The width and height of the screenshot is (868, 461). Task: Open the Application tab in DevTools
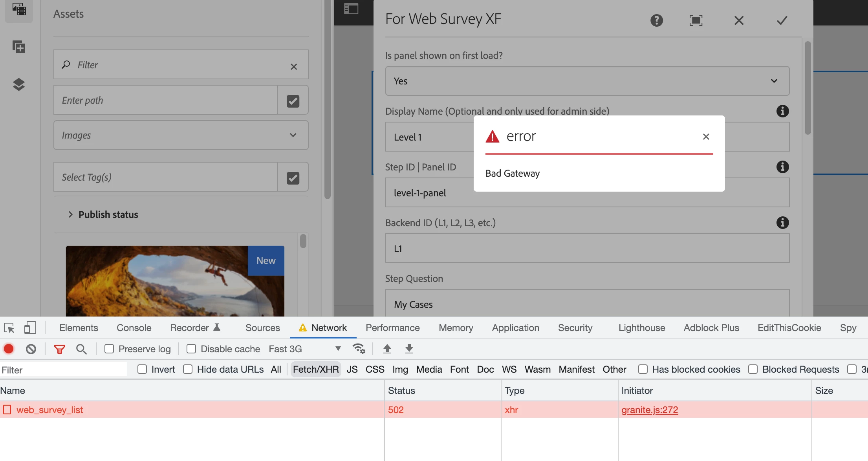tap(515, 328)
